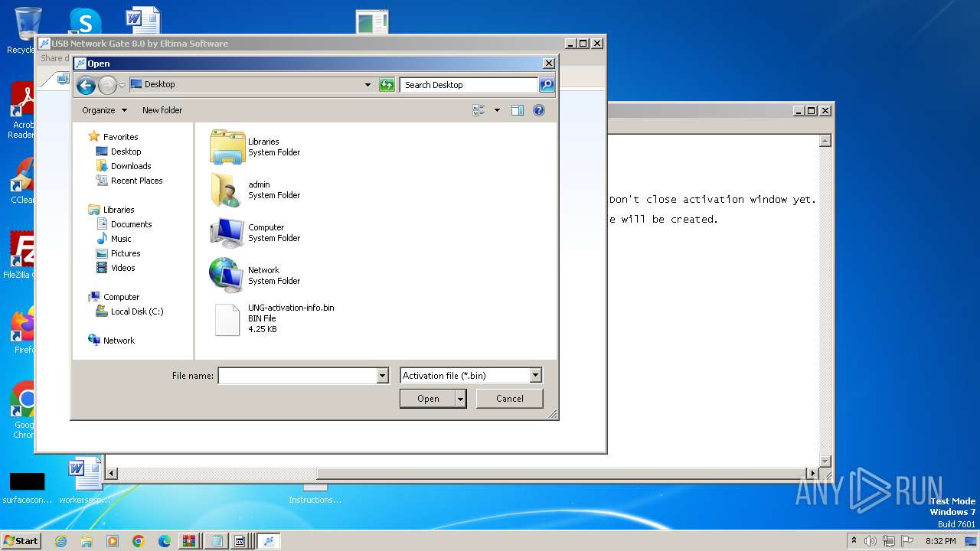Open Windows Media Player from taskbar
Image resolution: width=980 pixels, height=551 pixels.
113,541
